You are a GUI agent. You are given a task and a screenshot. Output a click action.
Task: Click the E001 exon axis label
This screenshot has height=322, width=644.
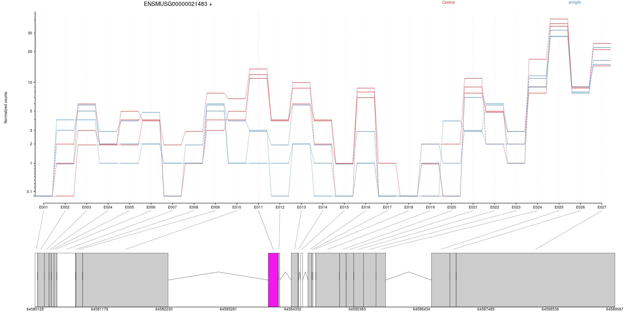pyautogui.click(x=43, y=207)
